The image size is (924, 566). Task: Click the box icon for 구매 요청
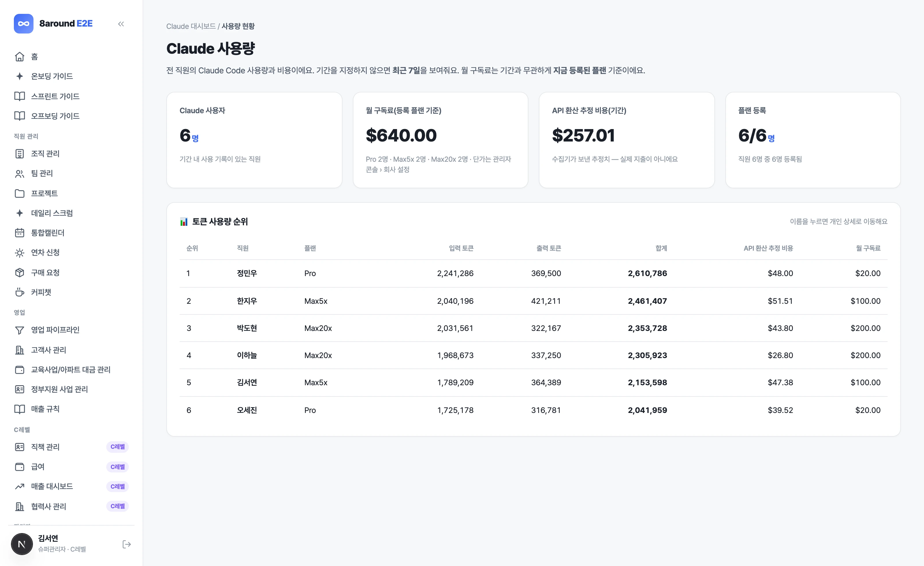(20, 273)
